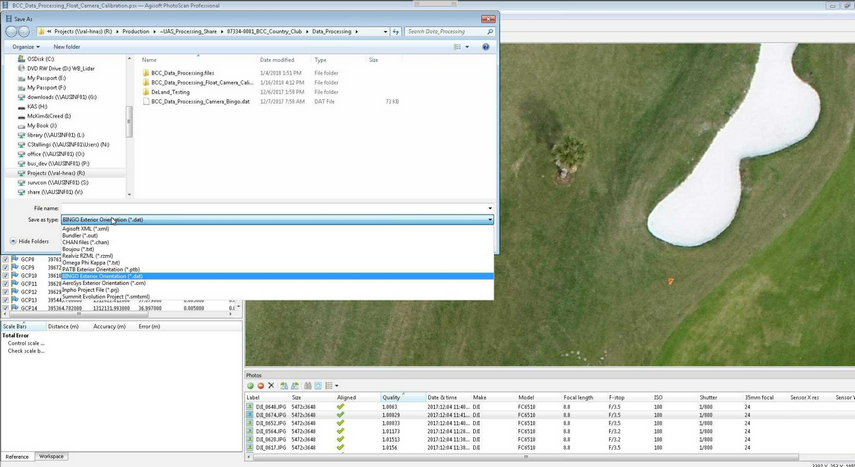Remove photos with the X icon
The image size is (855, 467).
pos(271,386)
